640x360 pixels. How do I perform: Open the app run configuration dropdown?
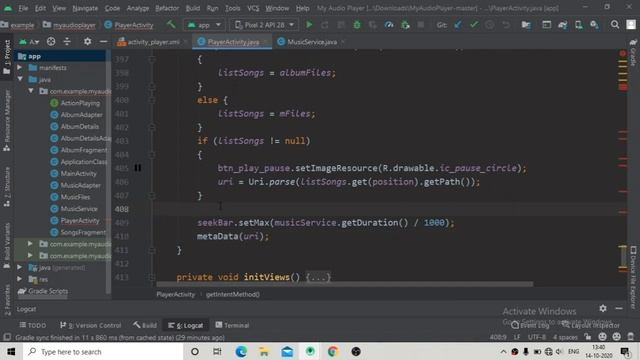(204, 25)
